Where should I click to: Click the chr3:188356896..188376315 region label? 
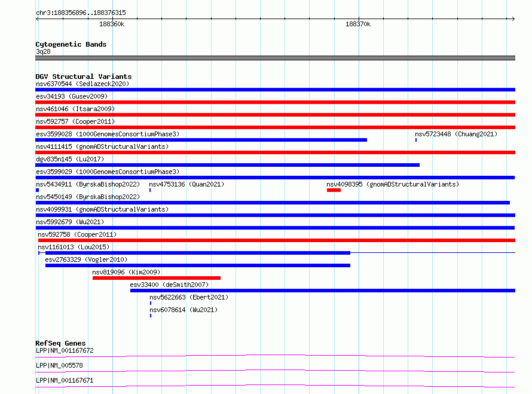pyautogui.click(x=81, y=13)
